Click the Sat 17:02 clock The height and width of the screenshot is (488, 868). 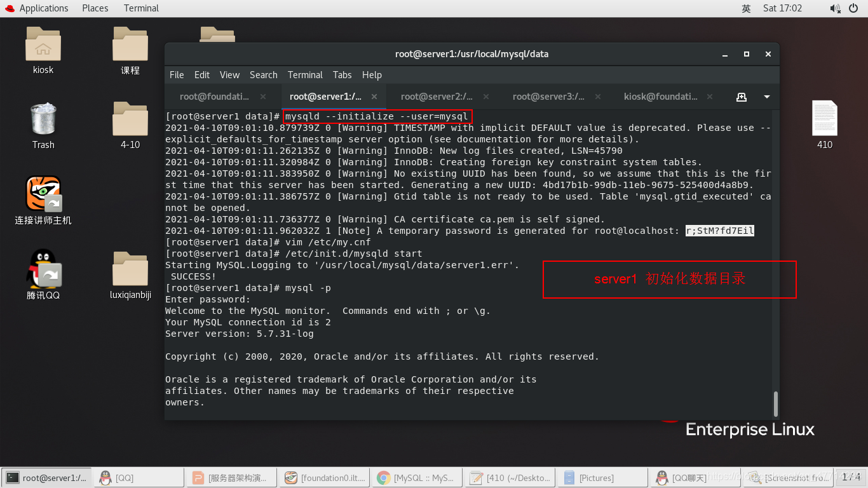tap(782, 8)
